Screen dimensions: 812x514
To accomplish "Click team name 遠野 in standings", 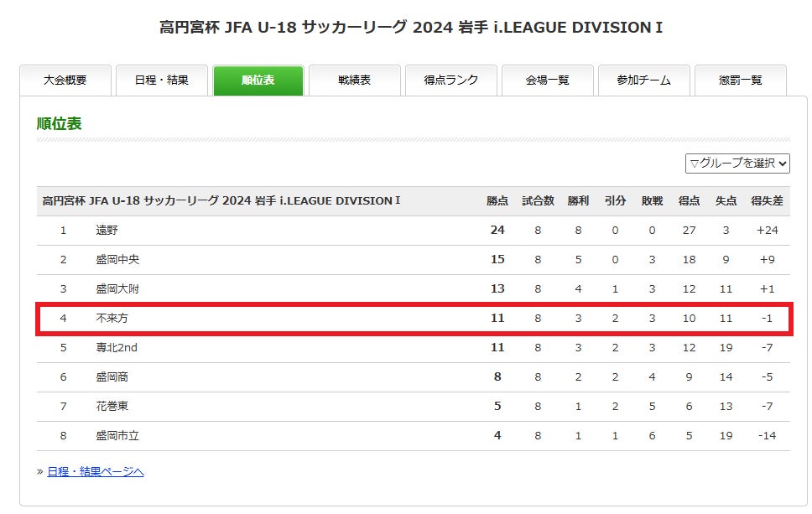I will click(107, 231).
